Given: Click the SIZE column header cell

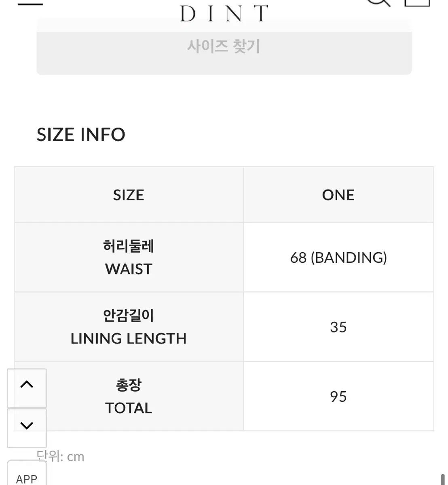Looking at the screenshot, I should click(129, 195).
